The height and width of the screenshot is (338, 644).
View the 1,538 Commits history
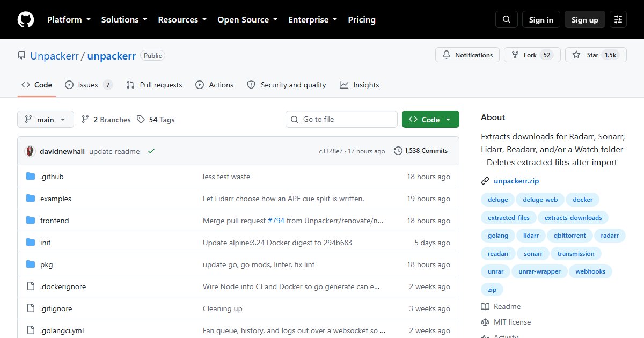tap(421, 151)
